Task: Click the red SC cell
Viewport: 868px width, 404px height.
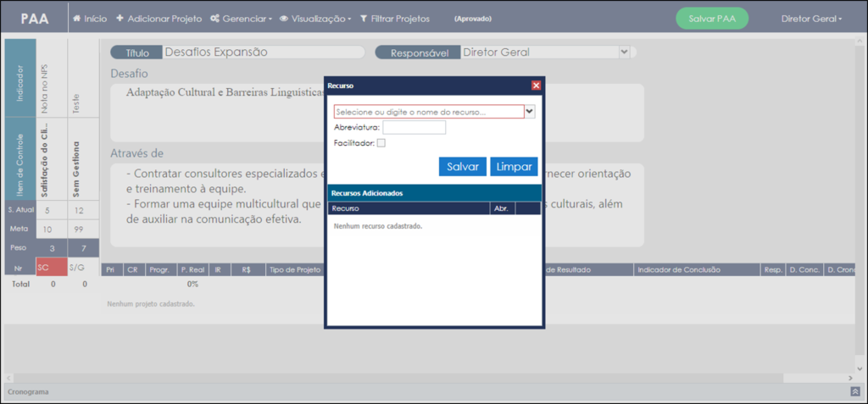Action: coord(52,267)
